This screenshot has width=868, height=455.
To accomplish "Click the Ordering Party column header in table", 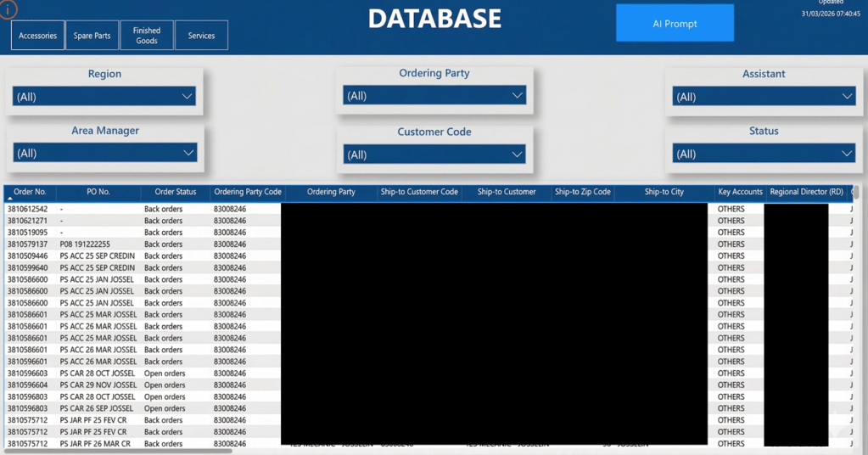I will point(331,192).
